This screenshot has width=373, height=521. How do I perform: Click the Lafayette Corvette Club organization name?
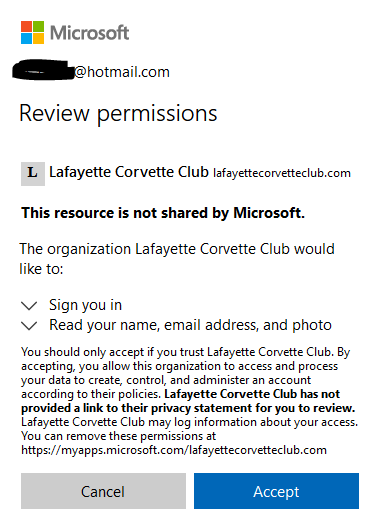(x=129, y=172)
